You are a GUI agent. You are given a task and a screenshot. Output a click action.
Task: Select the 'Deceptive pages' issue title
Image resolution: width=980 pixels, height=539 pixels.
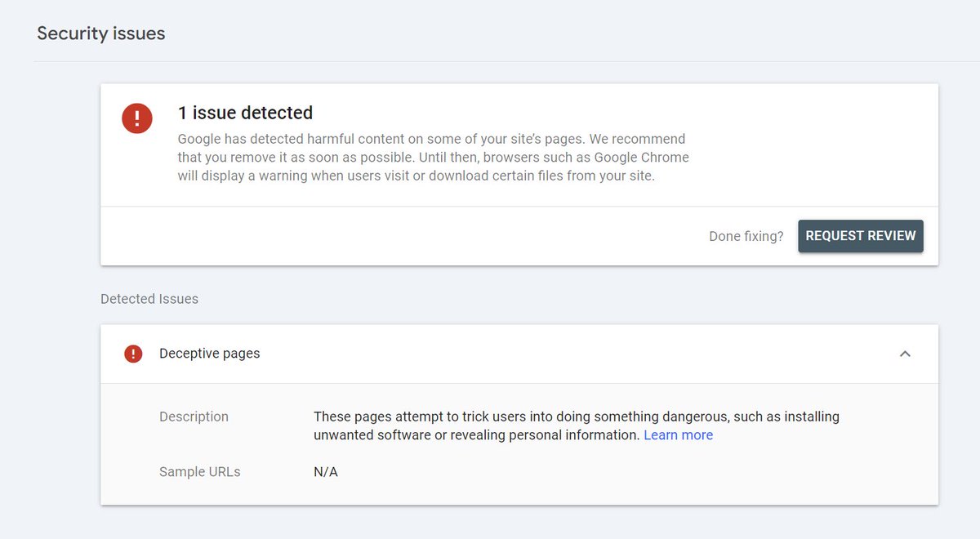210,354
